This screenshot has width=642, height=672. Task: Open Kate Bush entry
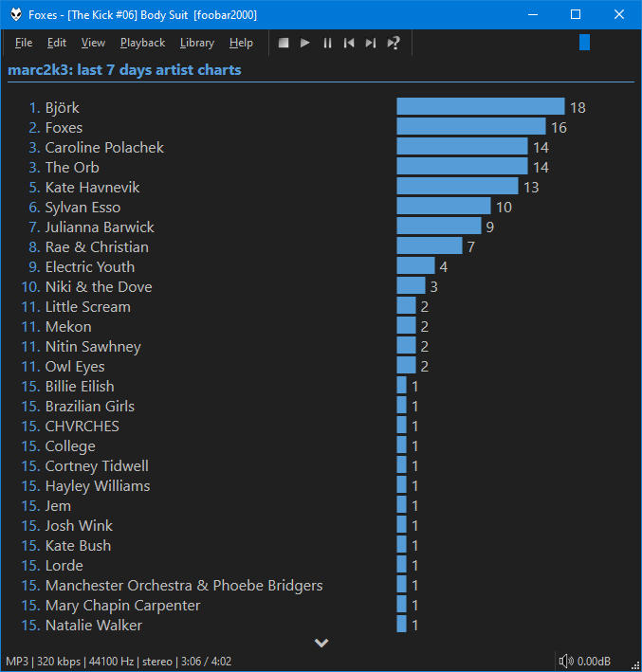click(x=78, y=546)
